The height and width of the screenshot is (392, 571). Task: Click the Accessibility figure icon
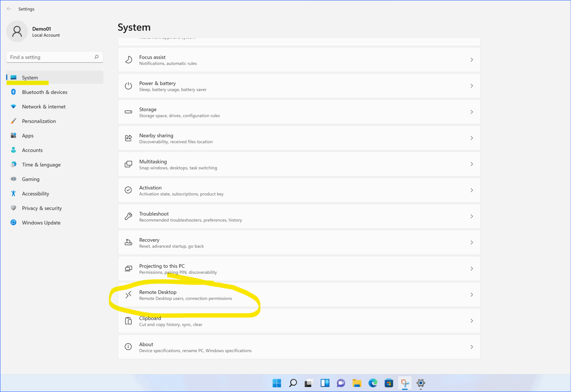[x=13, y=193]
